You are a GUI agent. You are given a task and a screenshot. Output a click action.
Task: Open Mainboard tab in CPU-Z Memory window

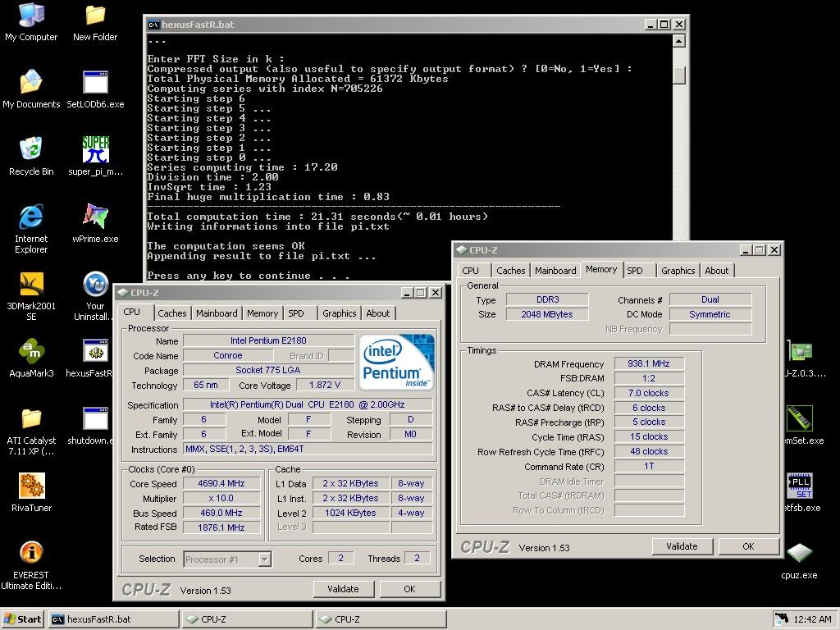click(555, 271)
